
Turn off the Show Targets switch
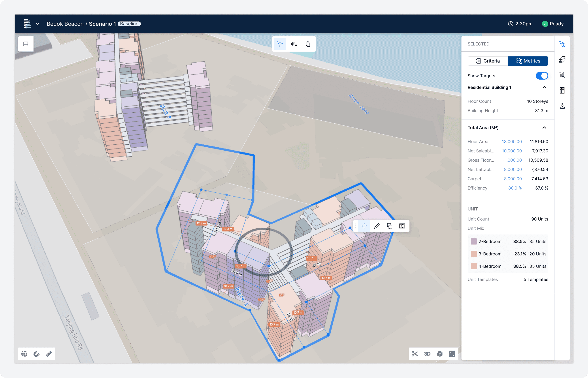click(x=542, y=76)
